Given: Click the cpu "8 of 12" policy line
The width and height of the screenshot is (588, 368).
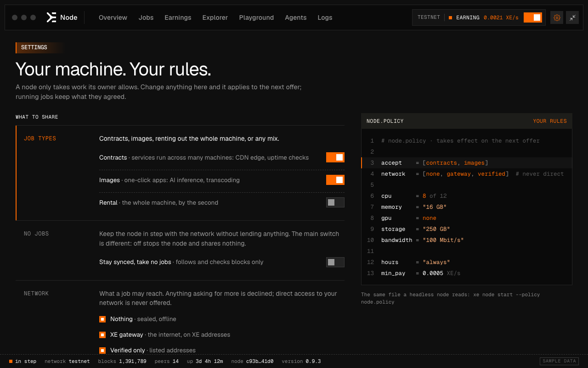Looking at the screenshot, I should click(467, 196).
